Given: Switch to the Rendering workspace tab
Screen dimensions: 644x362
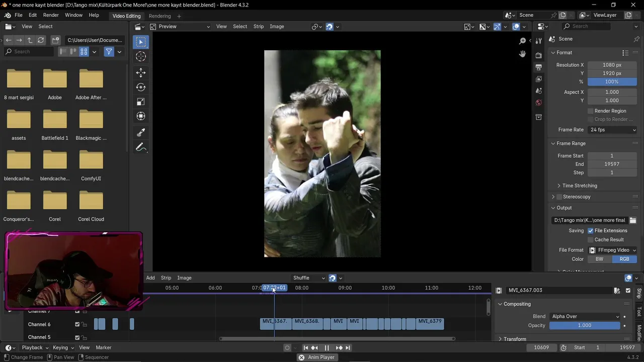Looking at the screenshot, I should click(159, 16).
